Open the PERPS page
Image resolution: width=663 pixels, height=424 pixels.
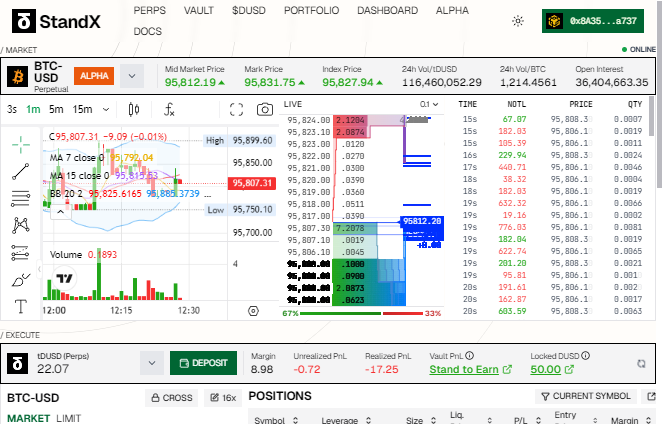[150, 11]
